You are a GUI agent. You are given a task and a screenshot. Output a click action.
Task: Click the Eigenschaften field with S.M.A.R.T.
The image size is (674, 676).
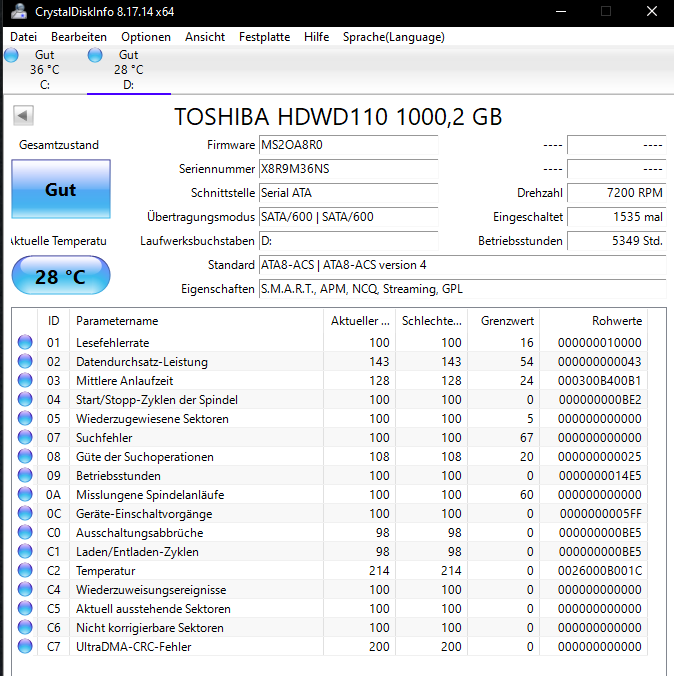463,289
